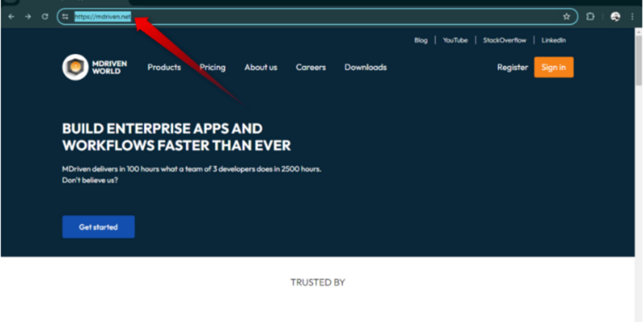Image resolution: width=644 pixels, height=322 pixels.
Task: Click the browser forward arrow
Action: 28,16
